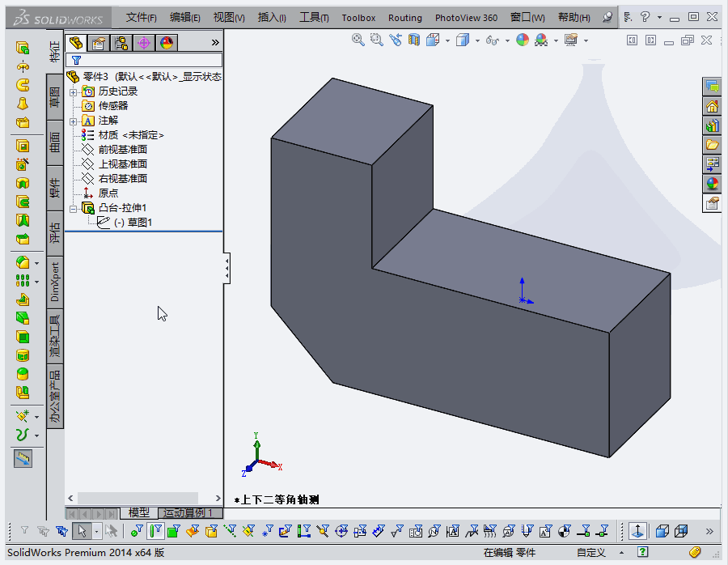Toggle the Select All Filters button

(61, 531)
